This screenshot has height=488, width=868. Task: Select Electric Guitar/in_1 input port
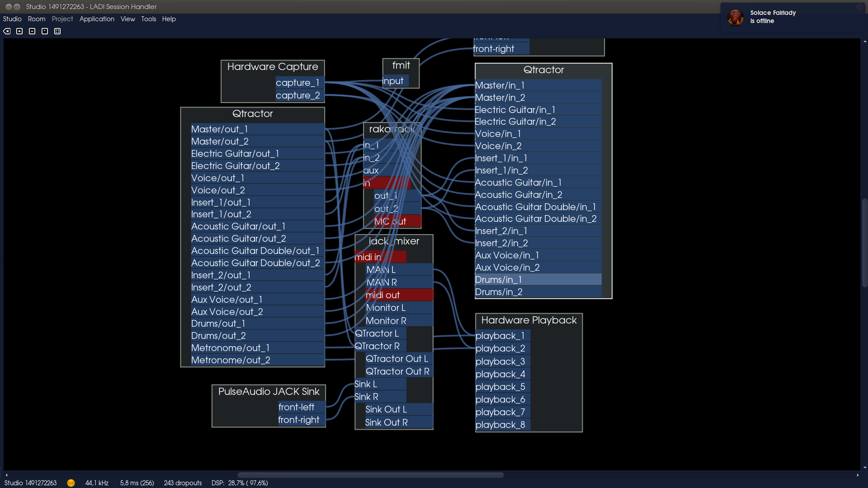tap(538, 110)
